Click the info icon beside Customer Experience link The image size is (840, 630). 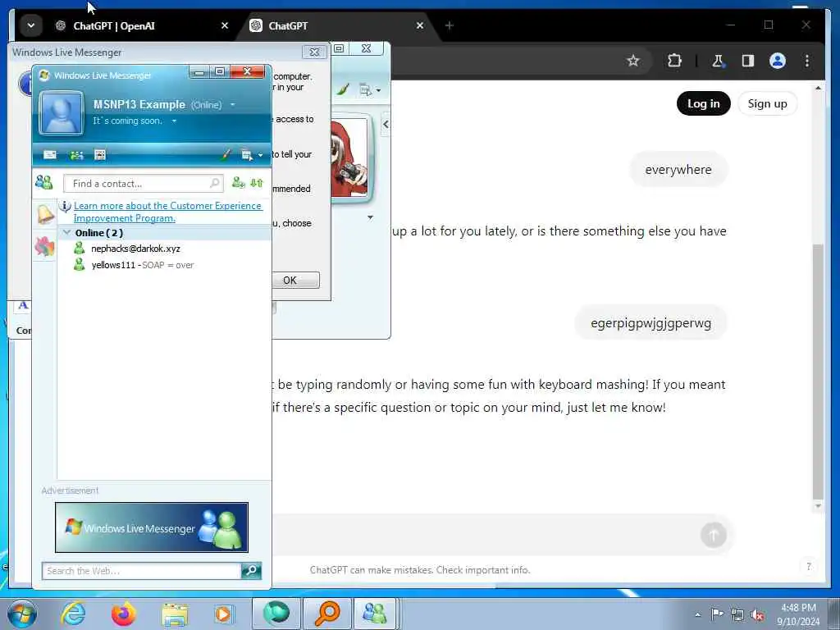tap(65, 206)
